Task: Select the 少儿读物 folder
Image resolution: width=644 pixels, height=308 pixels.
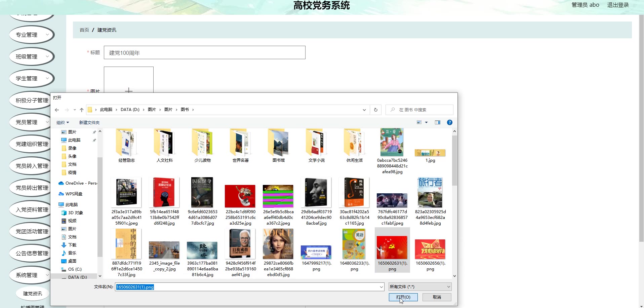Action: [x=203, y=146]
